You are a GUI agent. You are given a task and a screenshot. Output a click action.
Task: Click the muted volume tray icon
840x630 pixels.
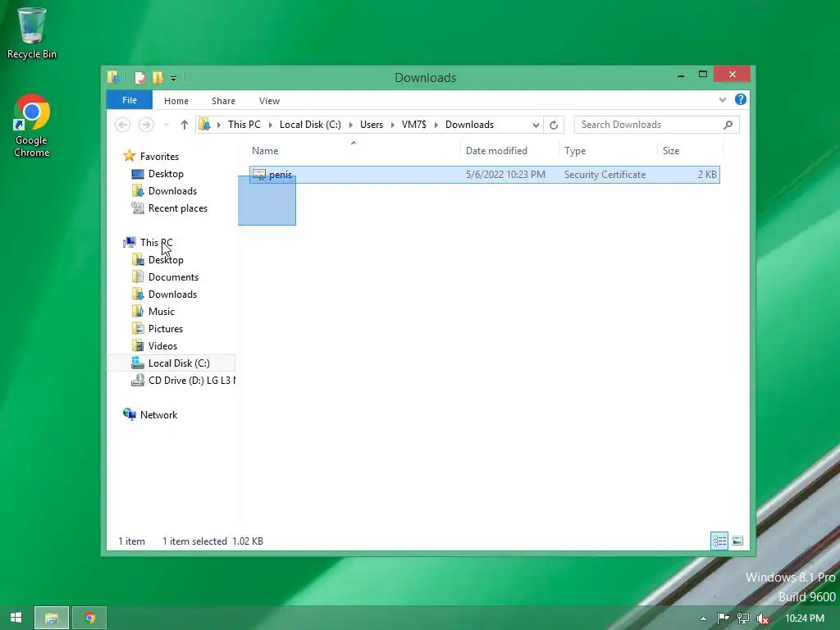pos(763,619)
